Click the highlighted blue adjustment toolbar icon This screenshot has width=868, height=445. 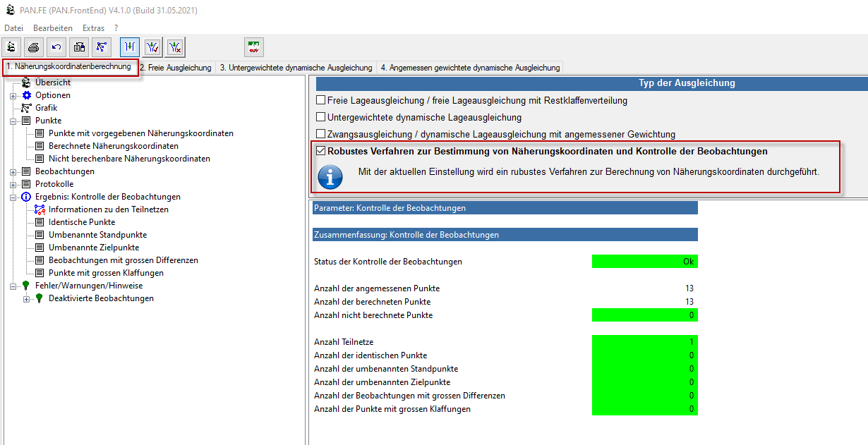(130, 47)
